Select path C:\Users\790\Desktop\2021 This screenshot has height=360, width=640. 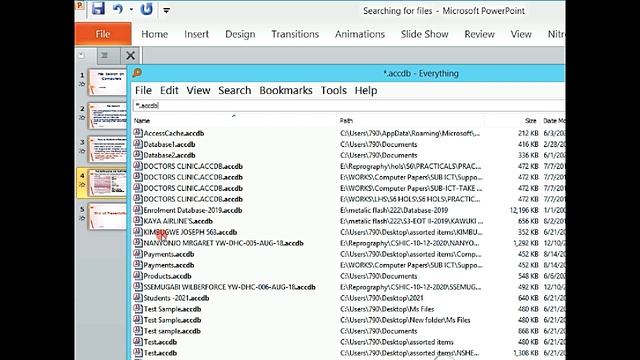coord(382,298)
